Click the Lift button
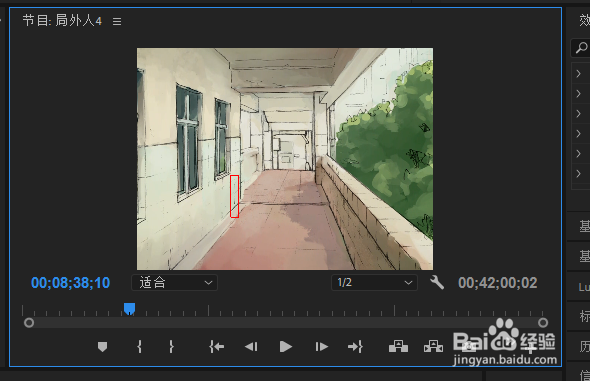Screen dimensions: 590x381 click(x=398, y=346)
